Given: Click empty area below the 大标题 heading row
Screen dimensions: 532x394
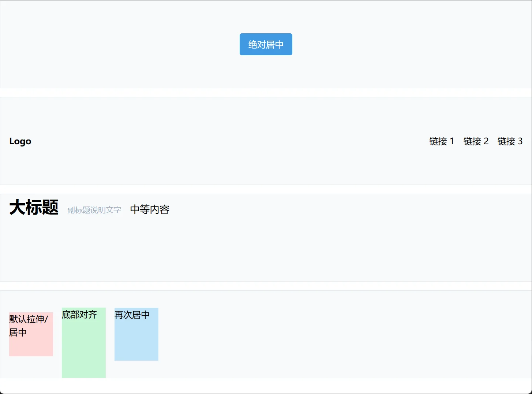Looking at the screenshot, I should coord(256,253).
